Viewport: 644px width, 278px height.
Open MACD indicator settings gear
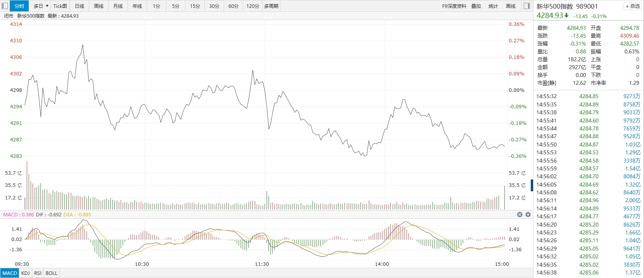(x=528, y=214)
